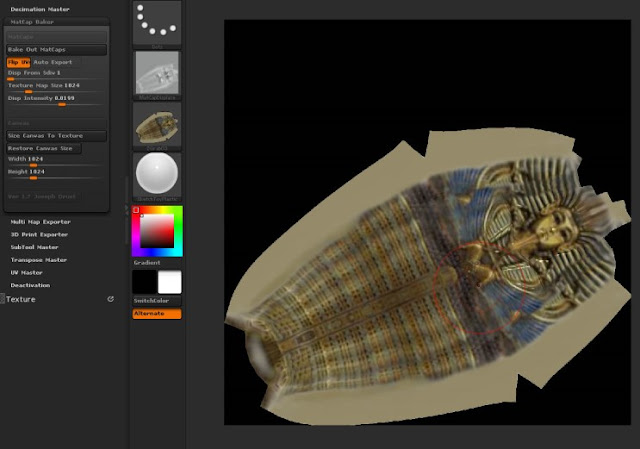The width and height of the screenshot is (640, 449).
Task: Toggle Auto Export
Action: point(53,62)
